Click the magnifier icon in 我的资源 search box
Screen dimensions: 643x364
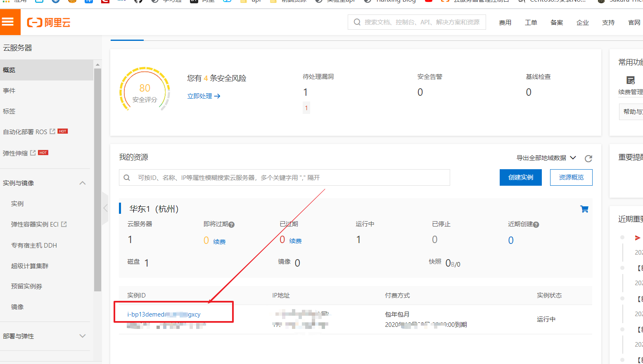(x=127, y=177)
